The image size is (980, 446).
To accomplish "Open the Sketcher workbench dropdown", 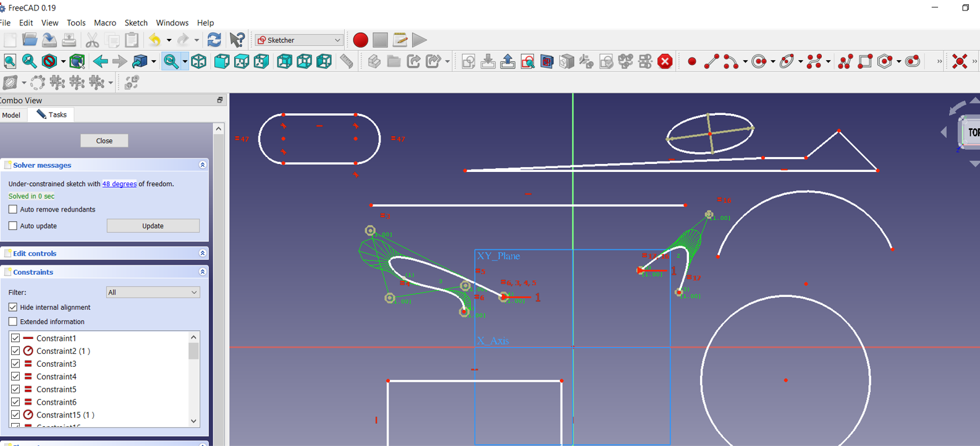I will click(299, 40).
